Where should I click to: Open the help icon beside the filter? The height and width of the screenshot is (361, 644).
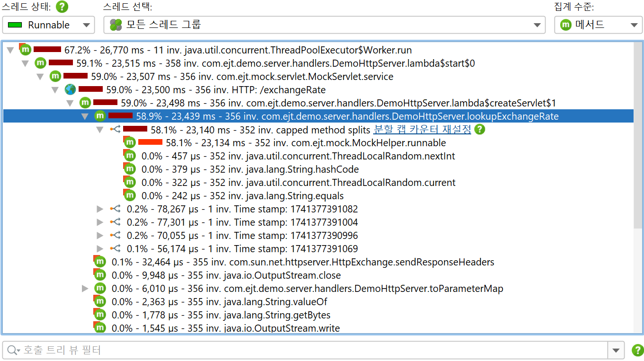point(638,351)
